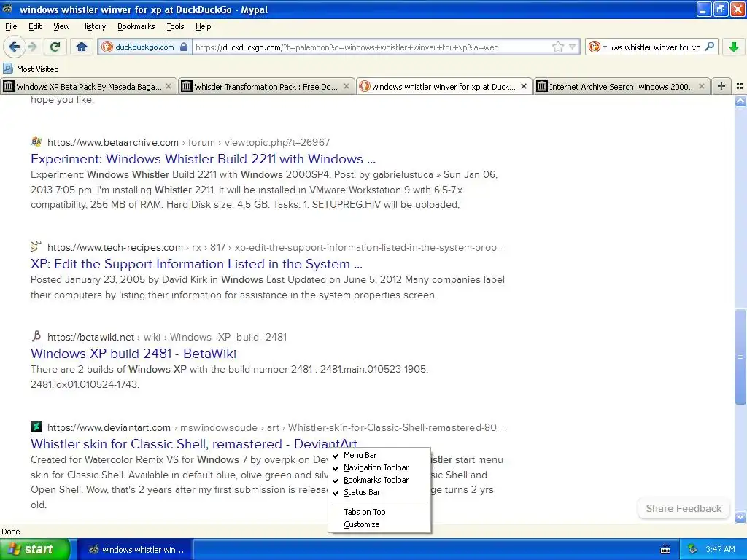Click the deviantart.com result URL

(275, 427)
